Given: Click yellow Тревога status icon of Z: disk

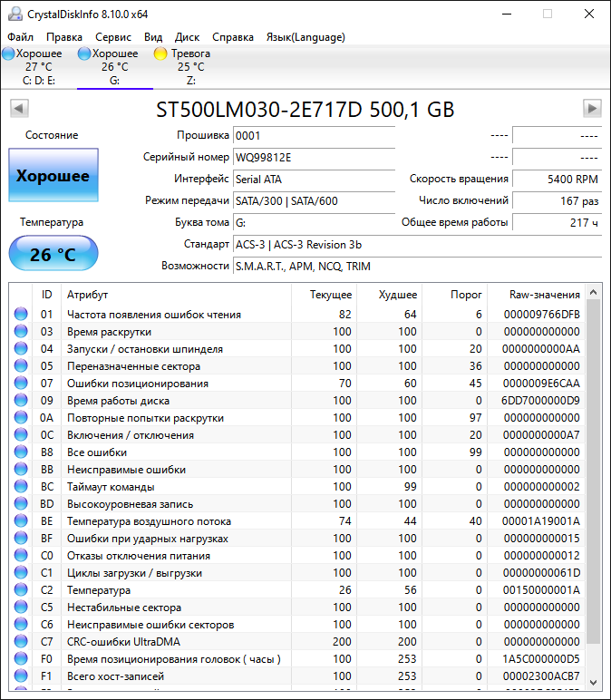Looking at the screenshot, I should pyautogui.click(x=160, y=53).
